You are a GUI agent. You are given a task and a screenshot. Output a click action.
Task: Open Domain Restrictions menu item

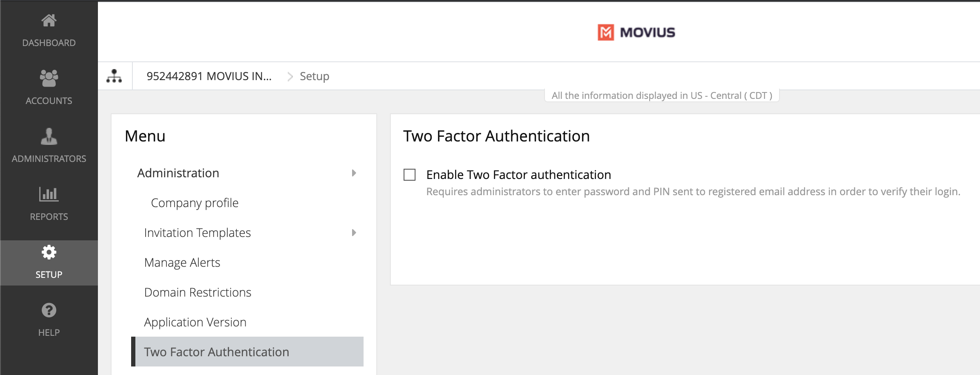coord(198,292)
